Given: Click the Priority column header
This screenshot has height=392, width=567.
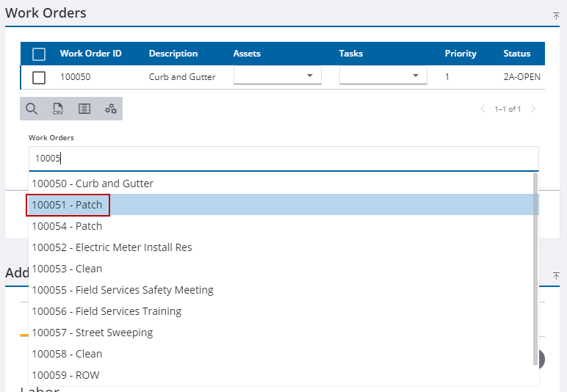Looking at the screenshot, I should pos(461,54).
